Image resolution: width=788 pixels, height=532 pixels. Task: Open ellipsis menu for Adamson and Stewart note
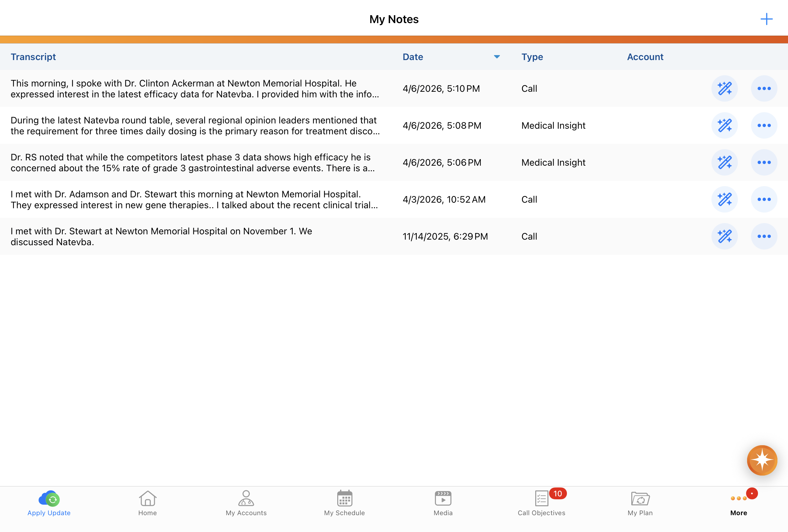764,199
